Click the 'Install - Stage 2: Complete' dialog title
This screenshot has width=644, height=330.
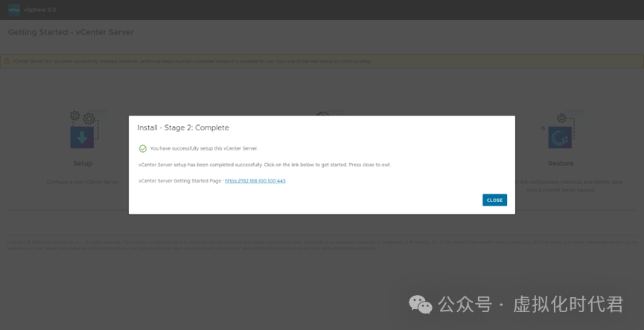(183, 127)
